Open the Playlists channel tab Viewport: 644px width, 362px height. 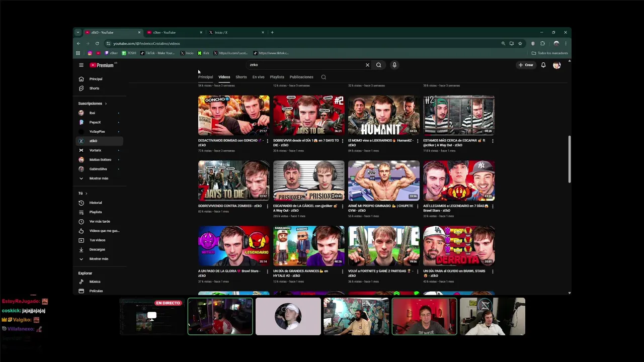point(277,77)
